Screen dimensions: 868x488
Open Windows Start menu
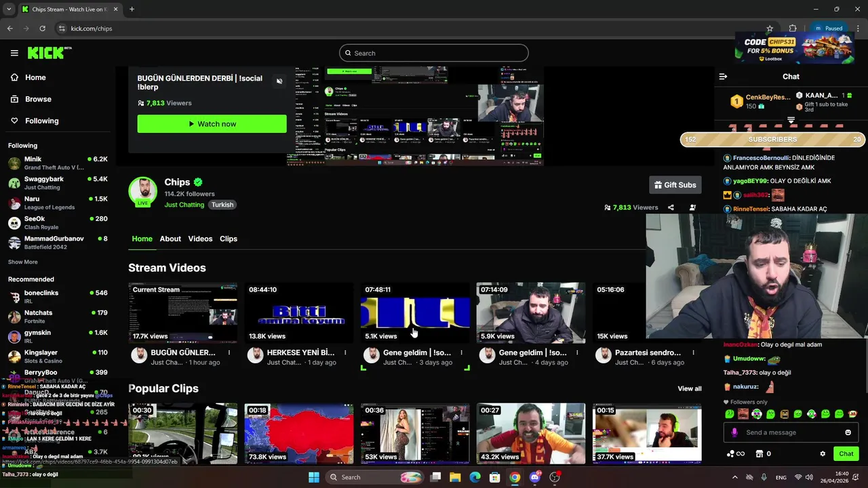[314, 477]
